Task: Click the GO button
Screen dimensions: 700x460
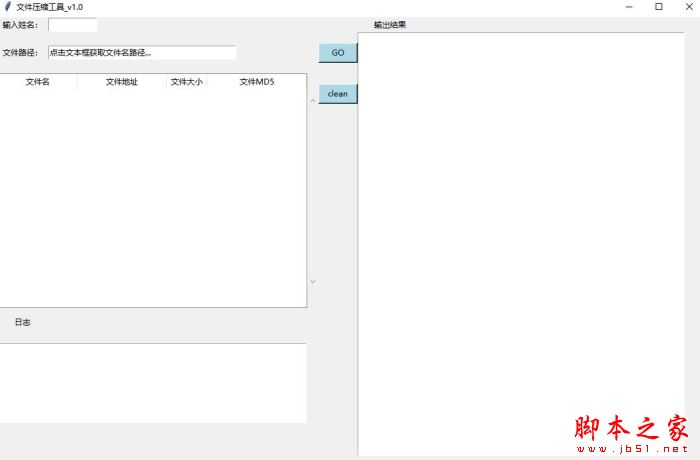Action: [338, 53]
